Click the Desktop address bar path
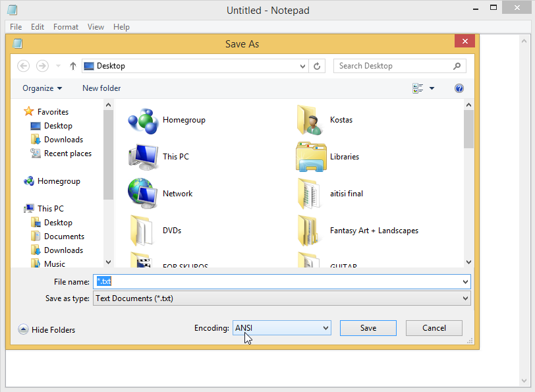Viewport: 535px width, 392px height. [111, 66]
